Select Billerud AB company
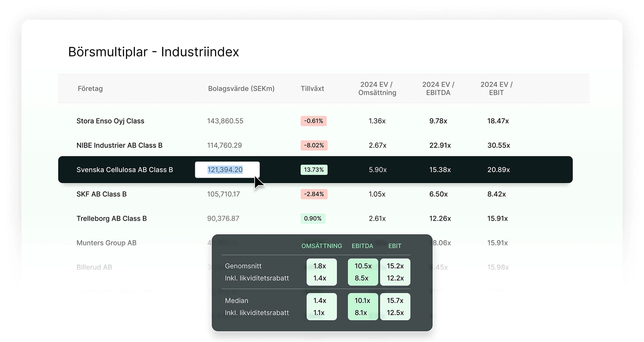Image resolution: width=644 pixels, height=342 pixels. [94, 267]
